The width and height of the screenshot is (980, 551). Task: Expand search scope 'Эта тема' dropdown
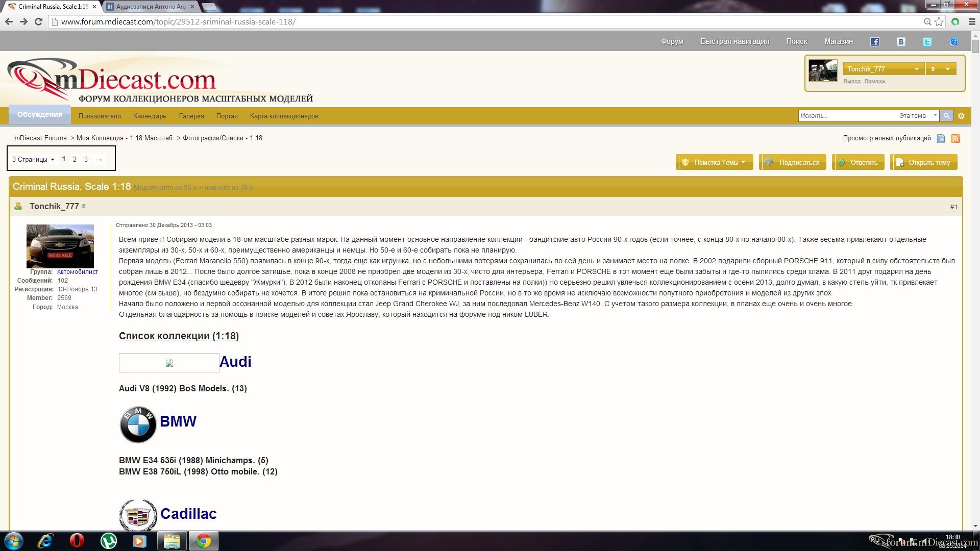click(x=918, y=116)
